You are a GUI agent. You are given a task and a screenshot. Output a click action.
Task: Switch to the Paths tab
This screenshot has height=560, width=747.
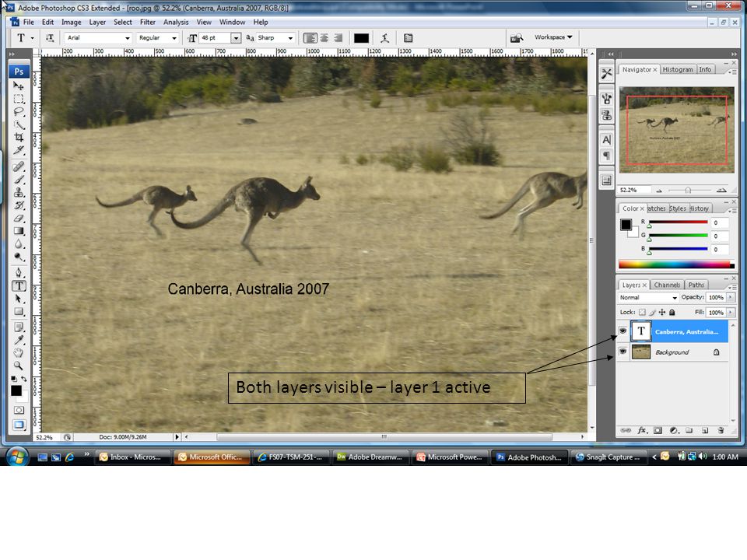pyautogui.click(x=696, y=285)
